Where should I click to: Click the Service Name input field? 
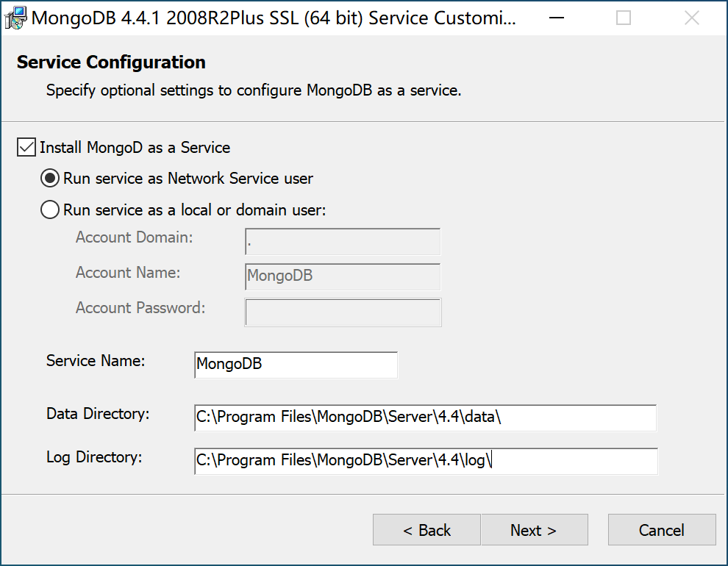click(296, 365)
